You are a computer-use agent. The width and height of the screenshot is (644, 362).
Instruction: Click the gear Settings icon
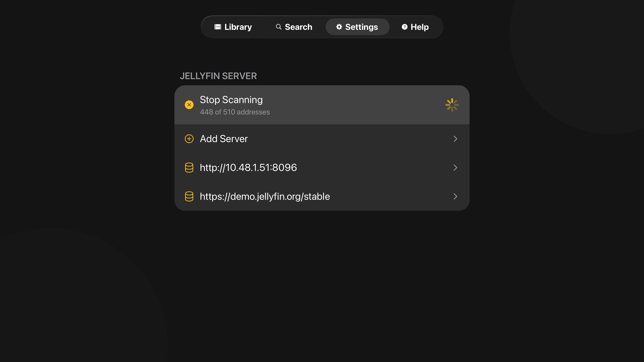pos(339,27)
